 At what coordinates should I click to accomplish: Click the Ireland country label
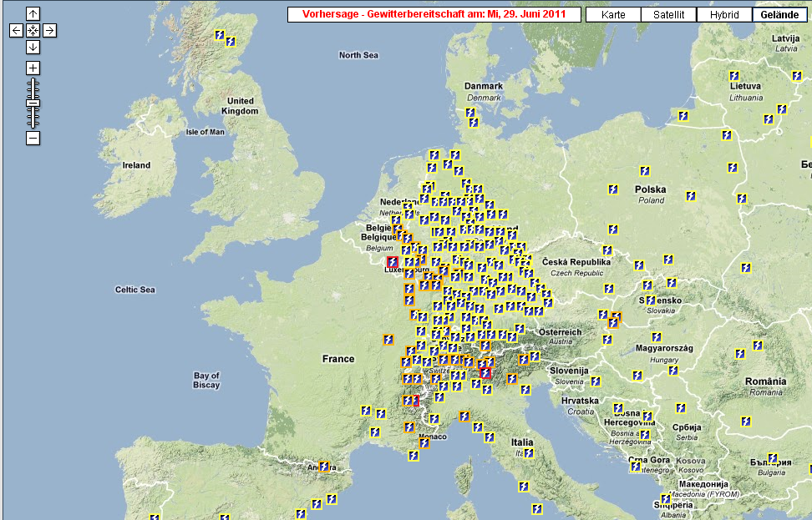coord(136,165)
